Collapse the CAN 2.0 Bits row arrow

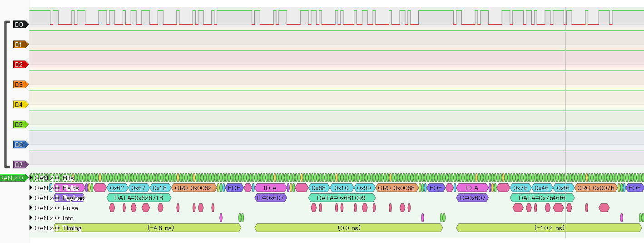pos(31,178)
